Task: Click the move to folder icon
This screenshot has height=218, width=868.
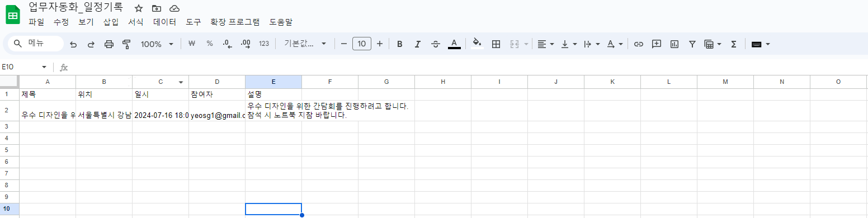Action: point(156,8)
